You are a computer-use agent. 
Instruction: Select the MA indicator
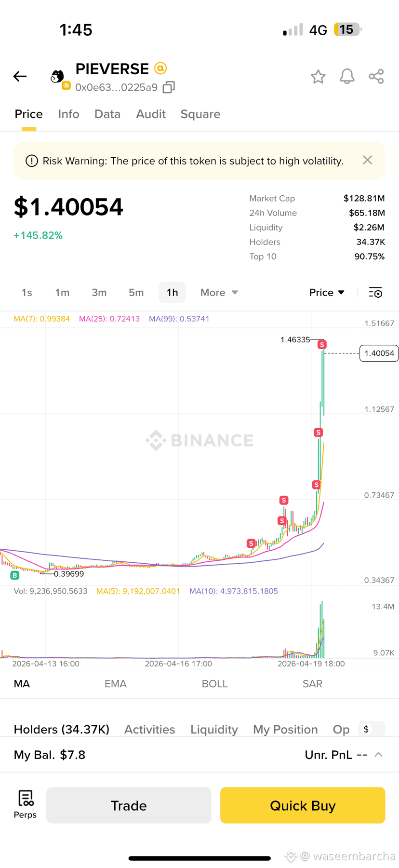click(x=22, y=684)
